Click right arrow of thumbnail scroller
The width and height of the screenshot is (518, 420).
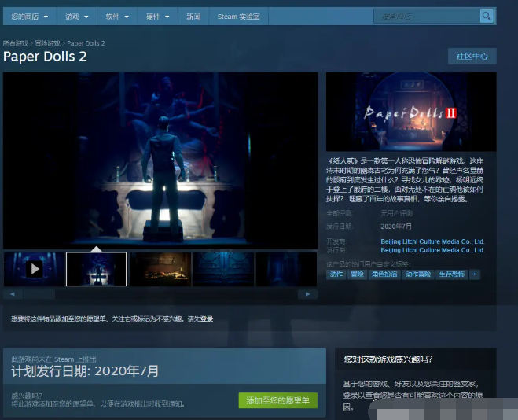307,294
